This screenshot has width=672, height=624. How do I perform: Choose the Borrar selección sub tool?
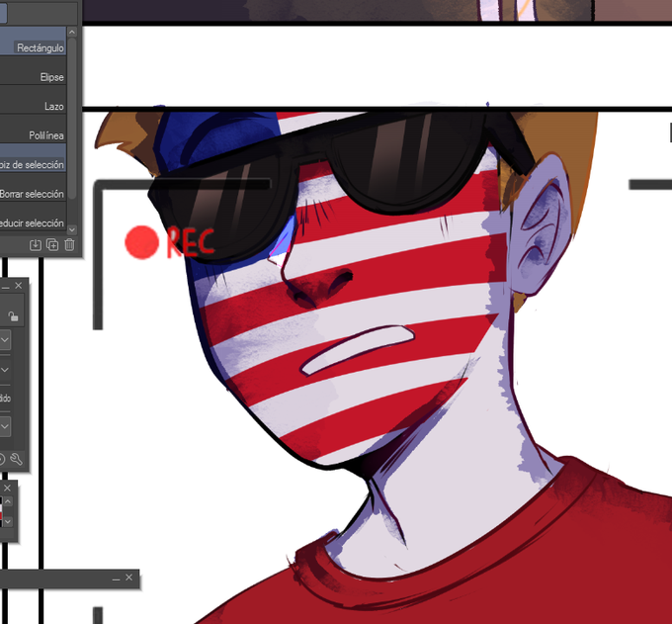(x=33, y=187)
